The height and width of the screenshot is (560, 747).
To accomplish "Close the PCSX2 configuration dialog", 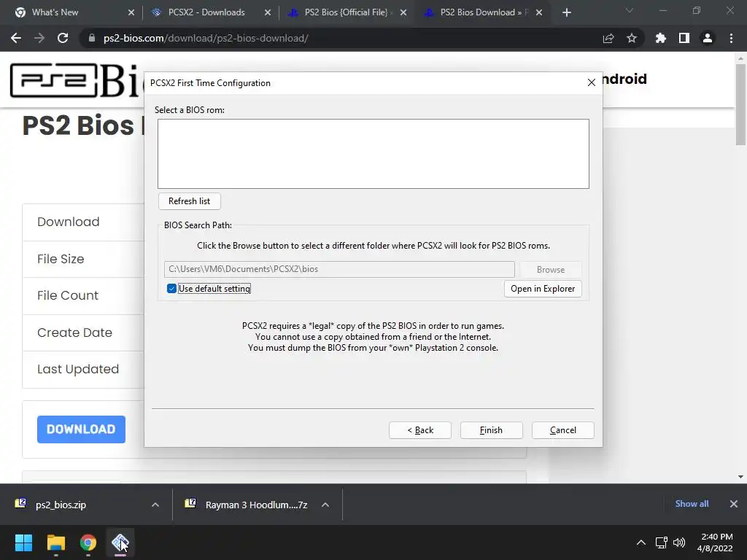I will coord(591,83).
